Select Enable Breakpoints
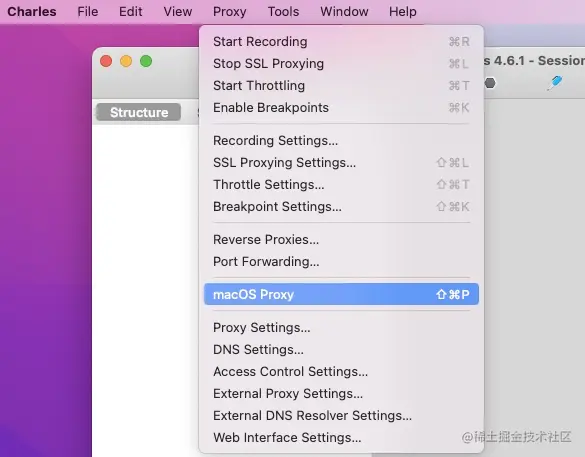Screen dimensions: 585x457 (341, 107)
